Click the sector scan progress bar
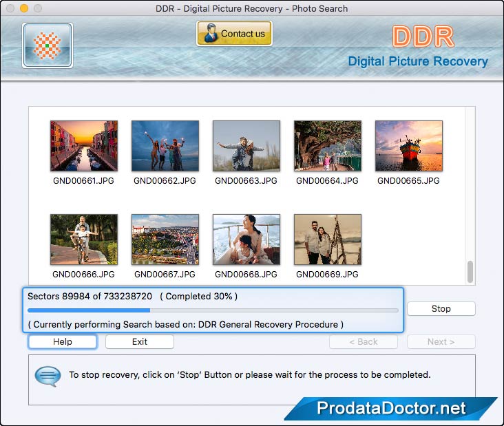Viewport: 504px width, 426px height. tap(213, 310)
